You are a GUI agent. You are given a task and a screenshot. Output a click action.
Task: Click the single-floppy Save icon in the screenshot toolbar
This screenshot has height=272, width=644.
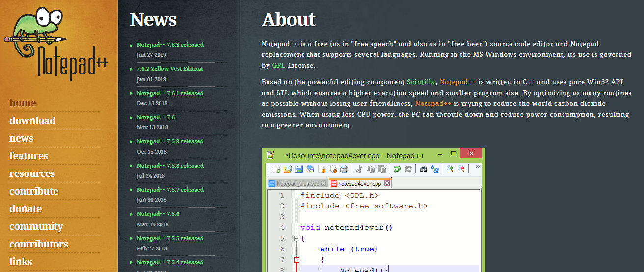(x=299, y=169)
